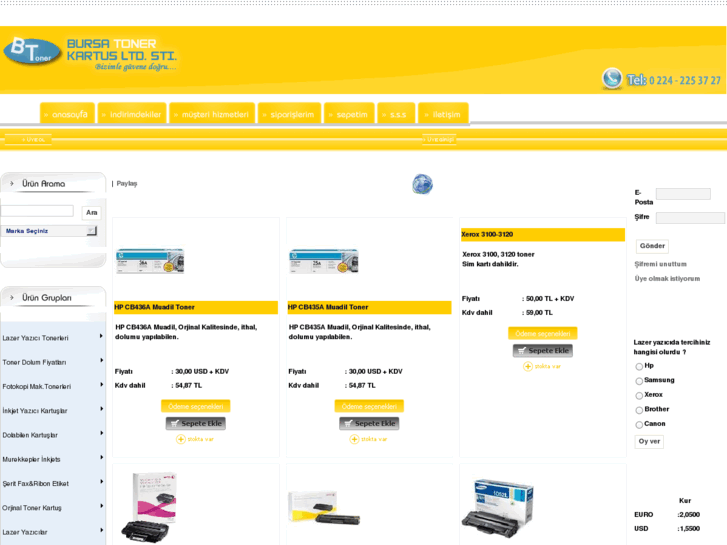Image resolution: width=727 pixels, height=545 pixels.
Task: Click Şifremi unuttum link
Action: click(x=660, y=264)
